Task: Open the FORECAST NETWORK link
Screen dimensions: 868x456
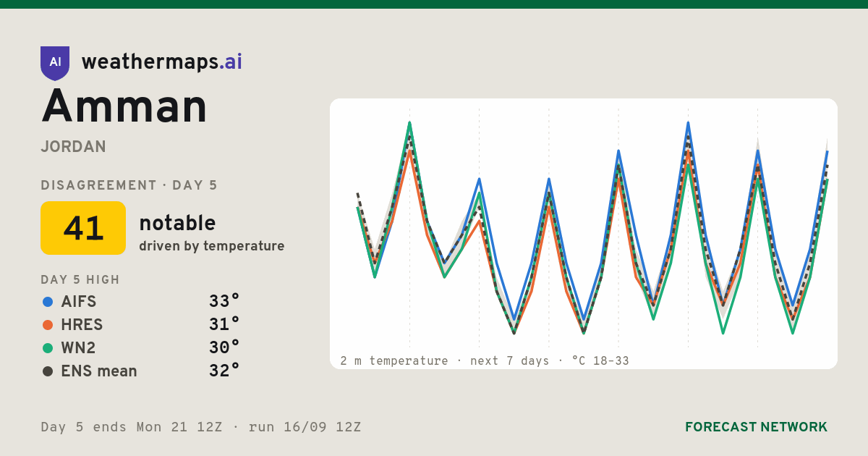Action: pyautogui.click(x=756, y=427)
